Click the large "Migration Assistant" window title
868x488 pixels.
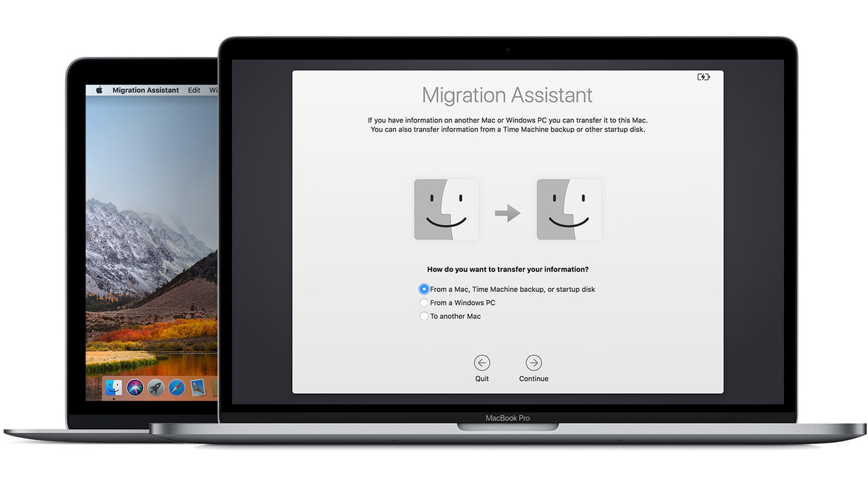tap(507, 95)
